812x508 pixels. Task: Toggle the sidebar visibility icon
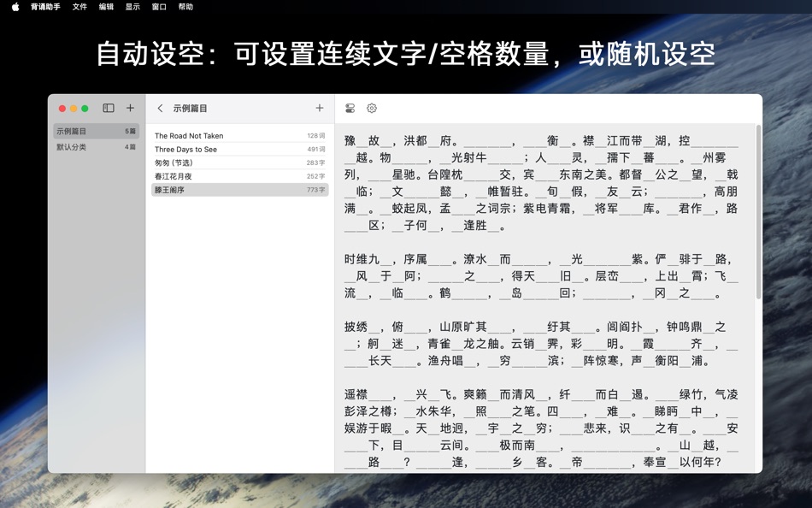[108, 108]
